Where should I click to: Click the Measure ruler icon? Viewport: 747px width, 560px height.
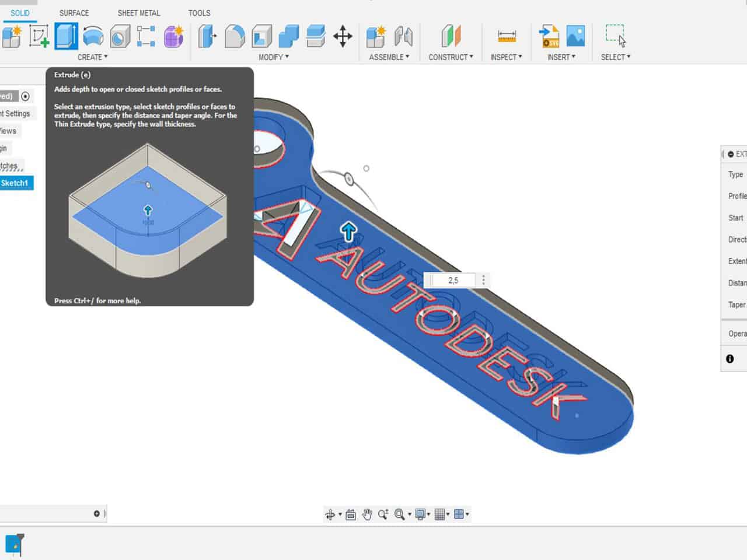coord(507,36)
